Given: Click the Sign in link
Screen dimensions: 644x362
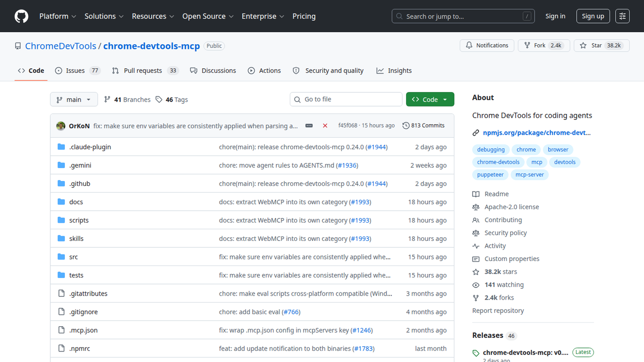Looking at the screenshot, I should [555, 16].
